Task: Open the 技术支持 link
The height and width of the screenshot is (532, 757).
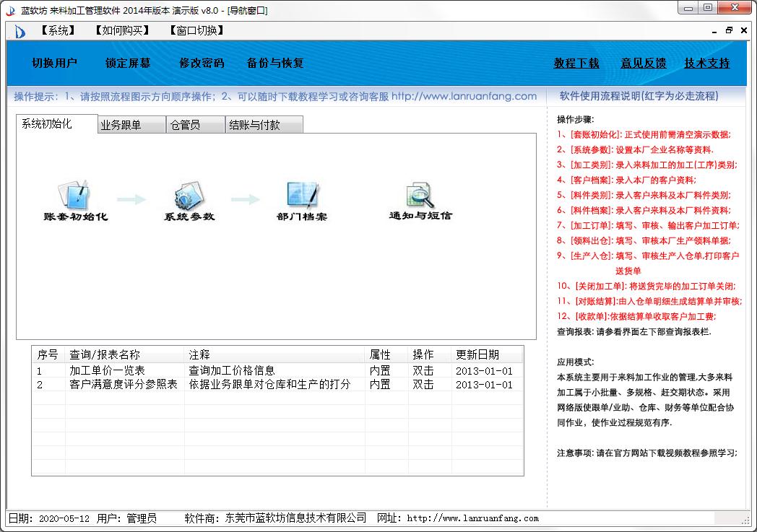Action: (707, 64)
